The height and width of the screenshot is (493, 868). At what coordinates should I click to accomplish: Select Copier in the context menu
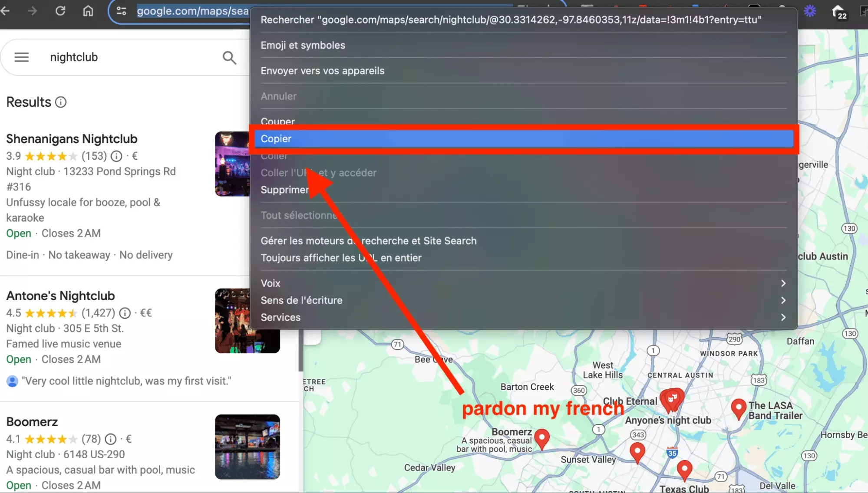[x=523, y=139]
